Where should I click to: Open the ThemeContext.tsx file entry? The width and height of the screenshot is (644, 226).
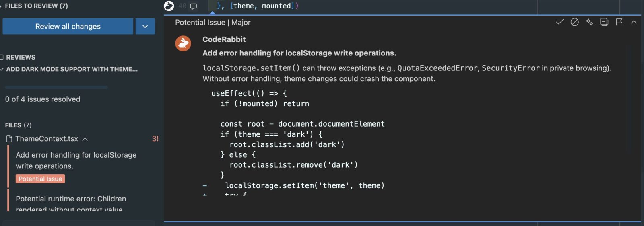point(47,139)
